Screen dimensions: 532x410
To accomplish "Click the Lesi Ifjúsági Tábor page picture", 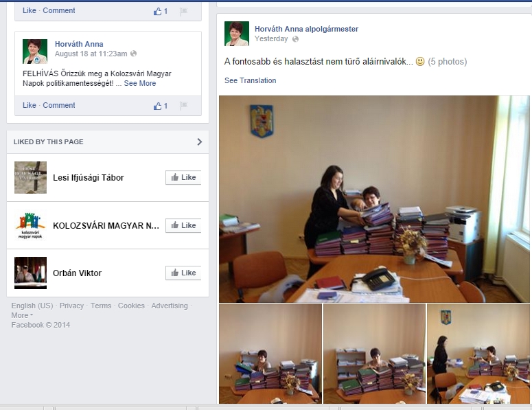I will (x=30, y=177).
